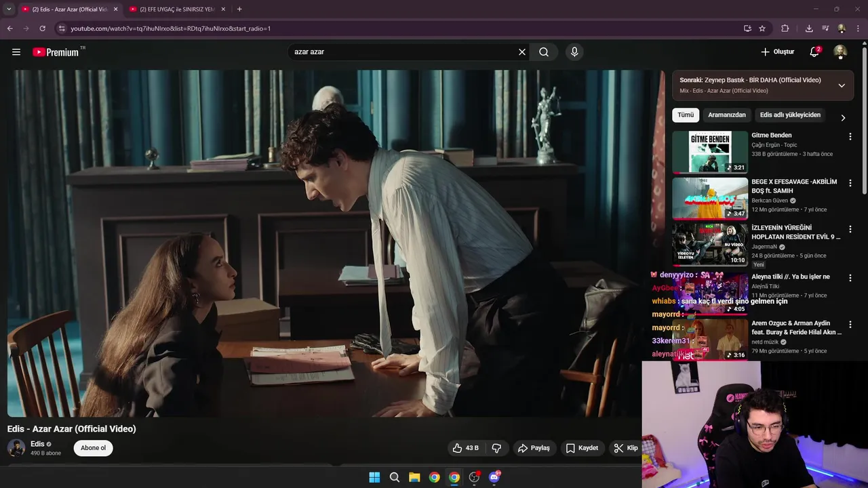Install app icon in address bar
This screenshot has height=488, width=868.
point(747,28)
